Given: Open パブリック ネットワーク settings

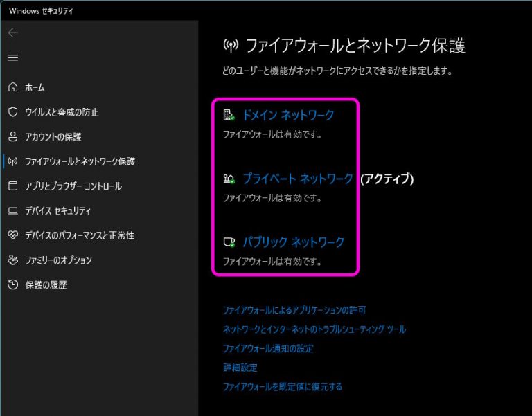Looking at the screenshot, I should 294,242.
